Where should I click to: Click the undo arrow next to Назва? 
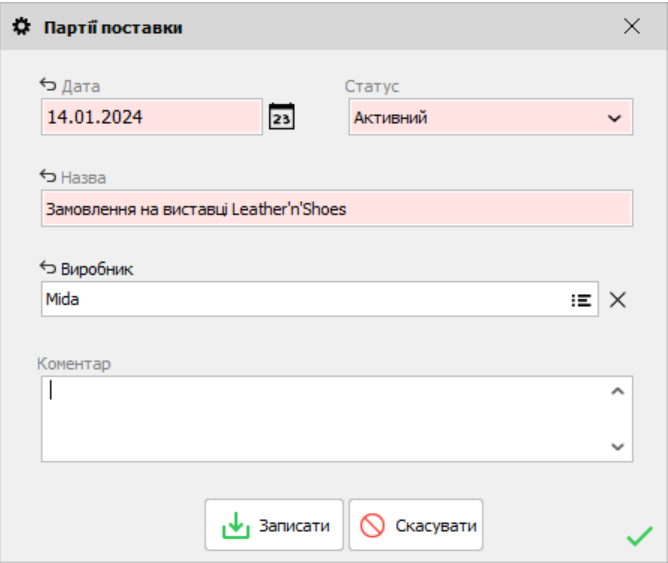pyautogui.click(x=48, y=177)
